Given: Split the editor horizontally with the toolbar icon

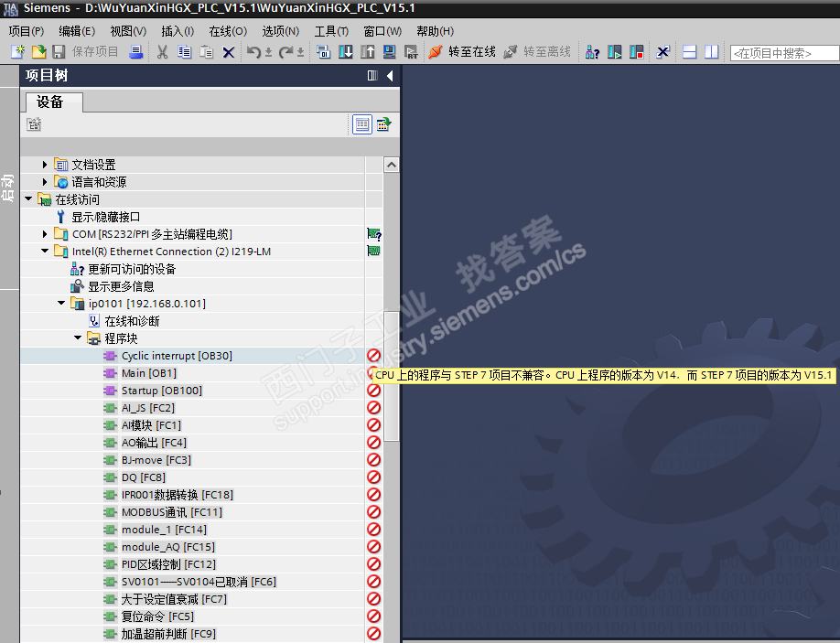Looking at the screenshot, I should pyautogui.click(x=689, y=52).
